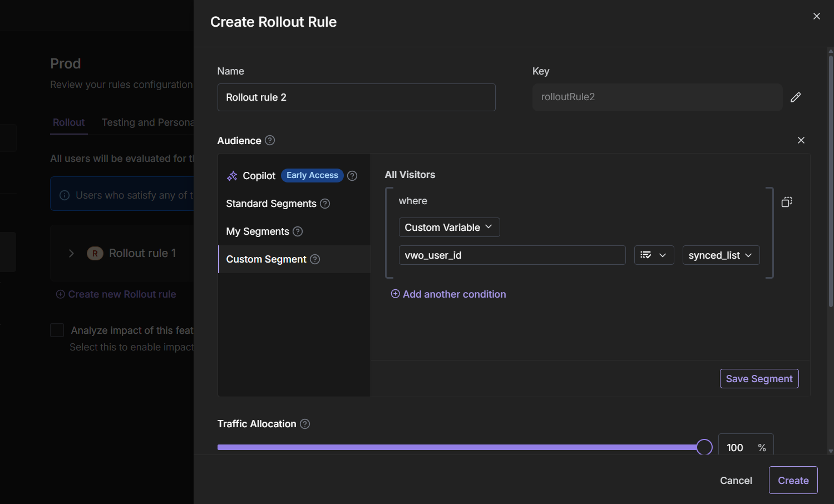
Task: Select the Custom Segment tab
Action: [x=267, y=259]
